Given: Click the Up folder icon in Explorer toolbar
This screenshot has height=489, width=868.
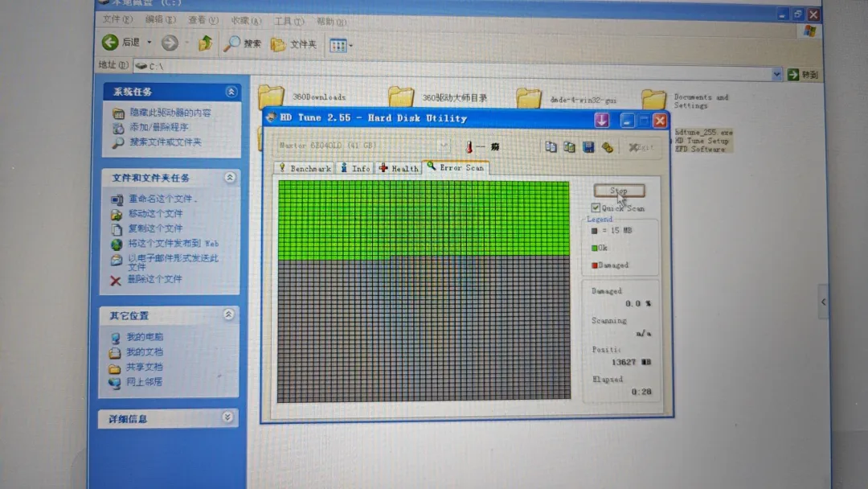Looking at the screenshot, I should [x=206, y=43].
